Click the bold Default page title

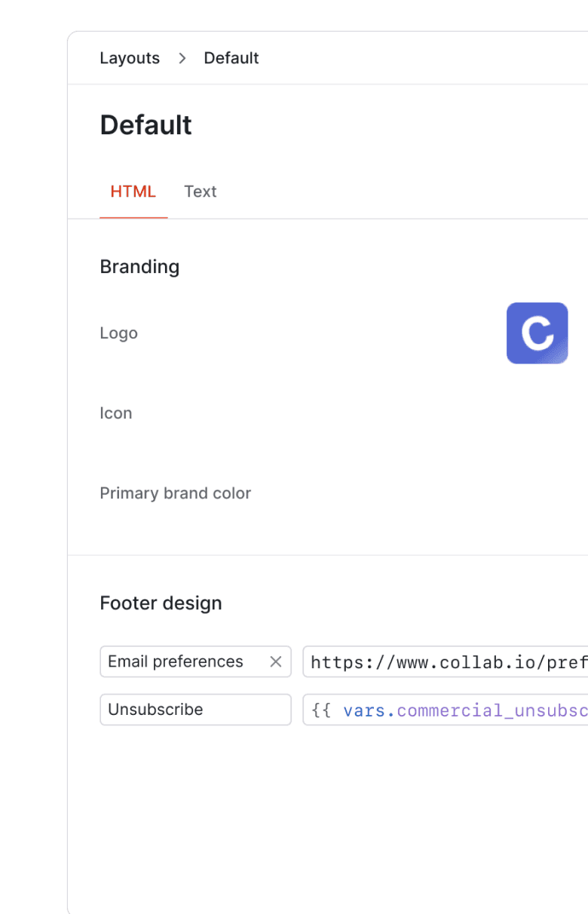145,125
